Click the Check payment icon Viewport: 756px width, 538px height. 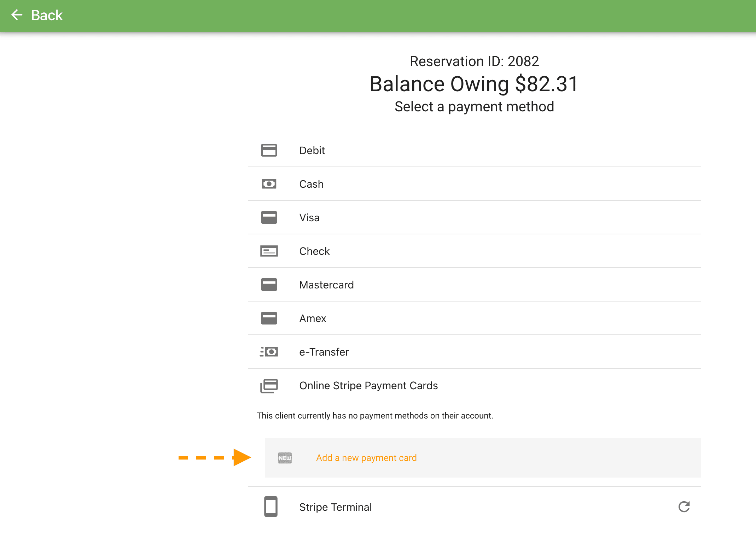(269, 251)
